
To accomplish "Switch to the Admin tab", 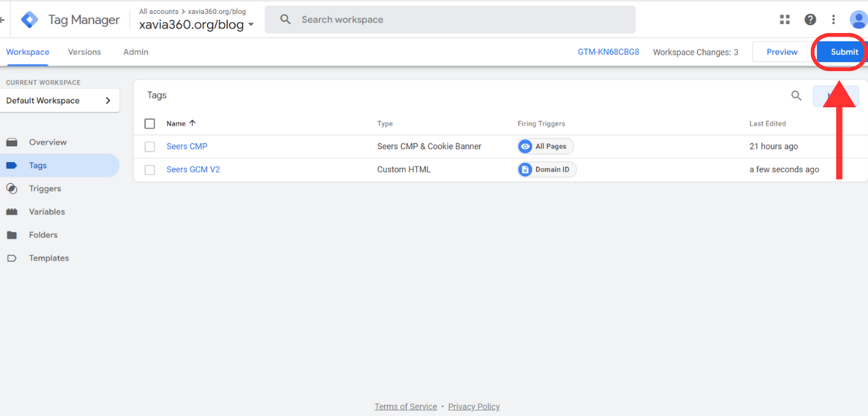I will (136, 52).
